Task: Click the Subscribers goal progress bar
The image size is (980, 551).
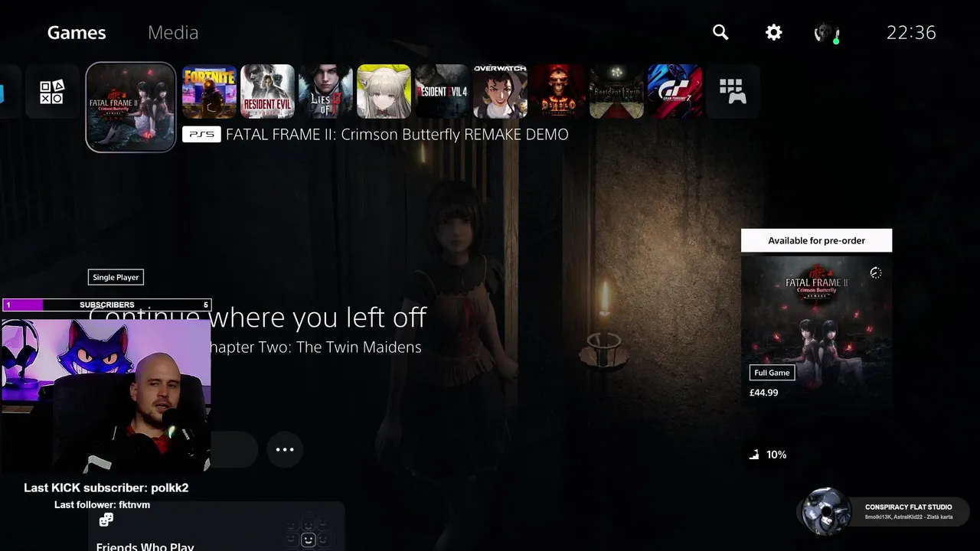Action: coord(107,305)
